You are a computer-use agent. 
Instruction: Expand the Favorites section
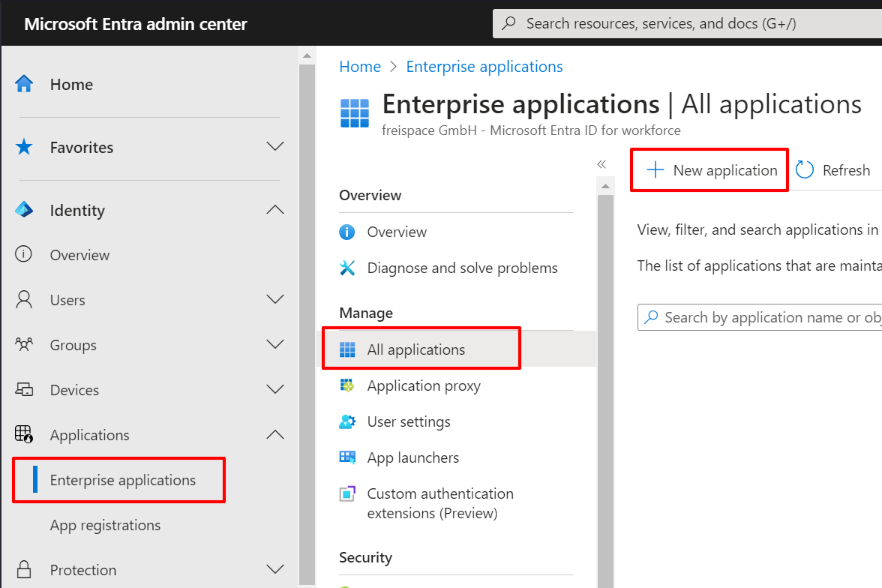[x=275, y=146]
